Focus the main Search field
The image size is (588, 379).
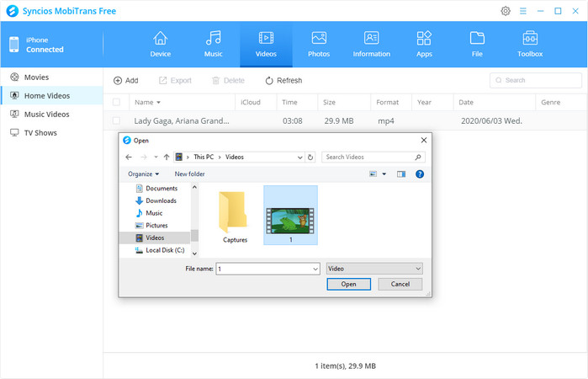536,80
